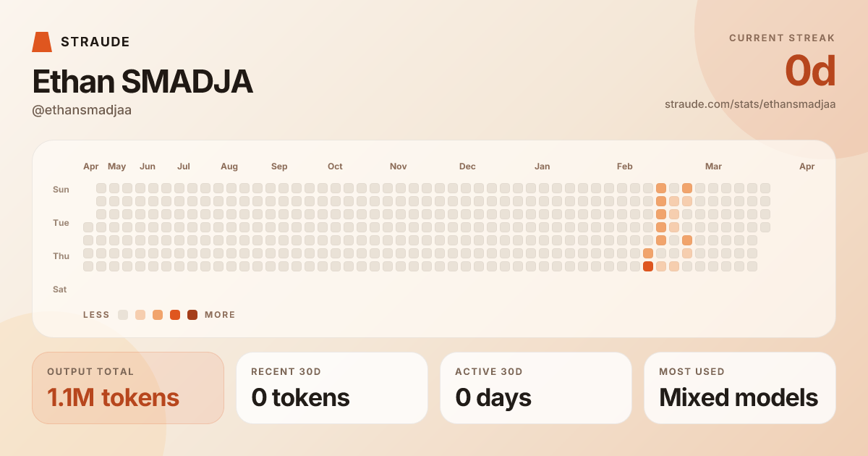Select the Ethan SMADJA profile name

coord(142,83)
